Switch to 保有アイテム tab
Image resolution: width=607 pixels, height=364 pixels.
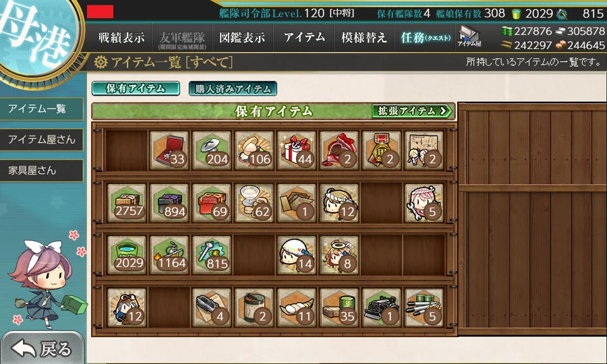(136, 88)
